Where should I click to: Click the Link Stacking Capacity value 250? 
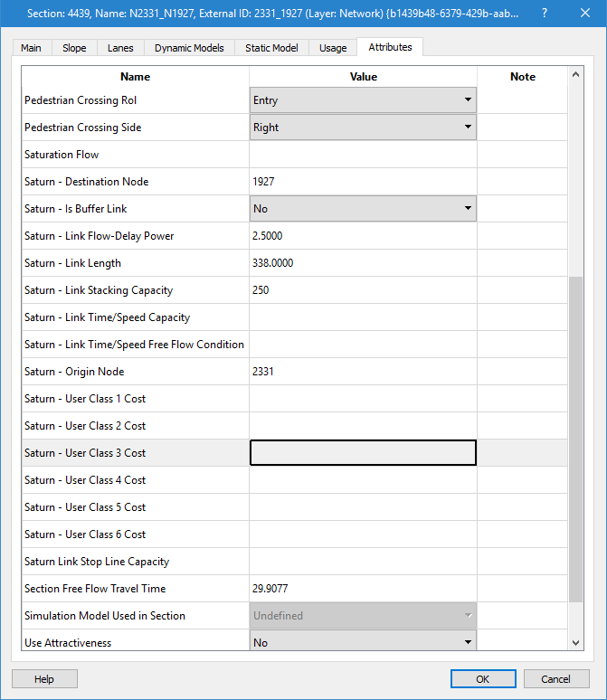coord(363,290)
